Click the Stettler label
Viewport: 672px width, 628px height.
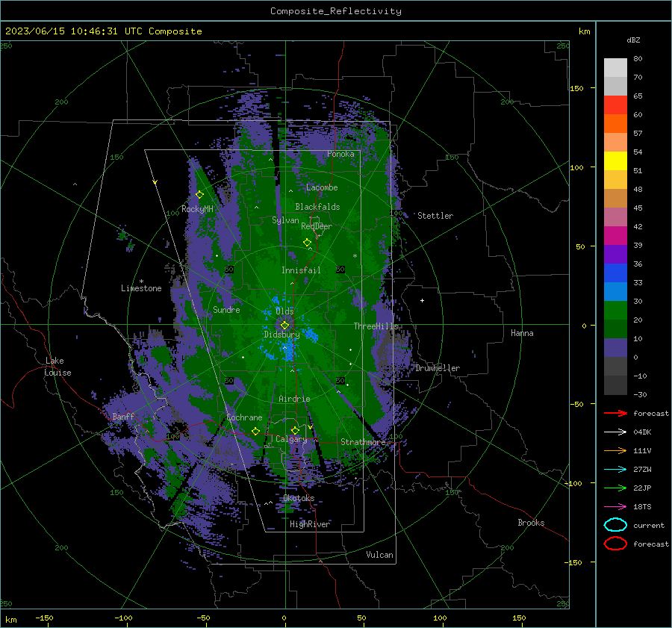[x=435, y=216]
